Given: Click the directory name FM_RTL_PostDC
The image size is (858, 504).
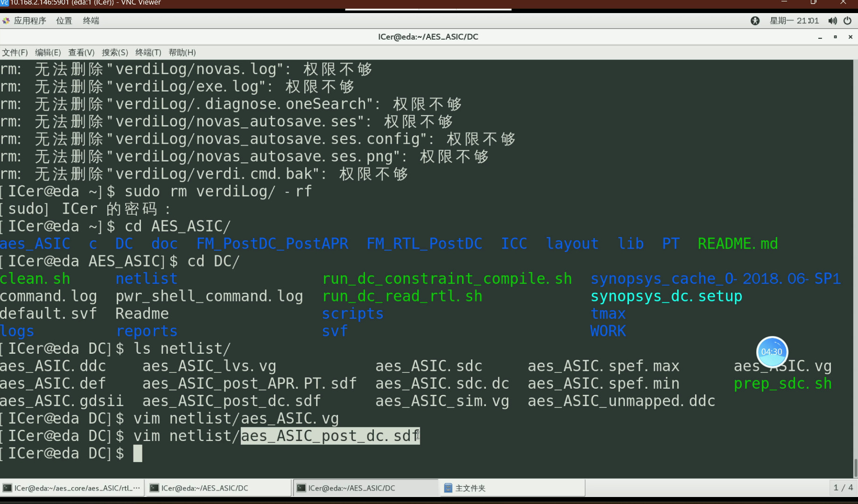Looking at the screenshot, I should coord(424,244).
